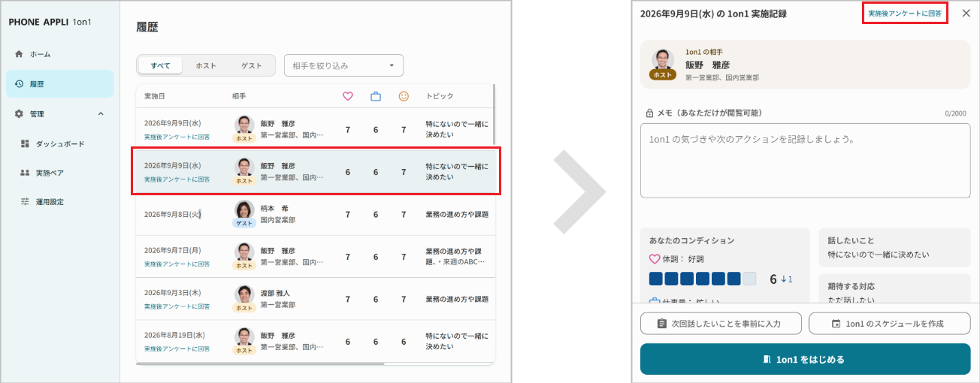Close the 1on1 実施記録 panel
This screenshot has height=383, width=980.
pyautogui.click(x=966, y=14)
